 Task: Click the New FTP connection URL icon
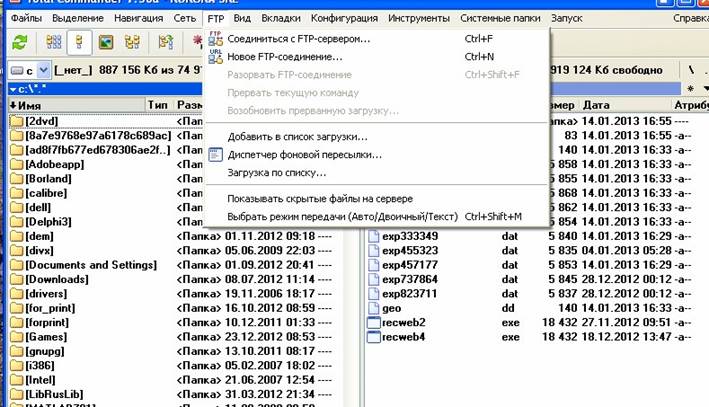[215, 57]
